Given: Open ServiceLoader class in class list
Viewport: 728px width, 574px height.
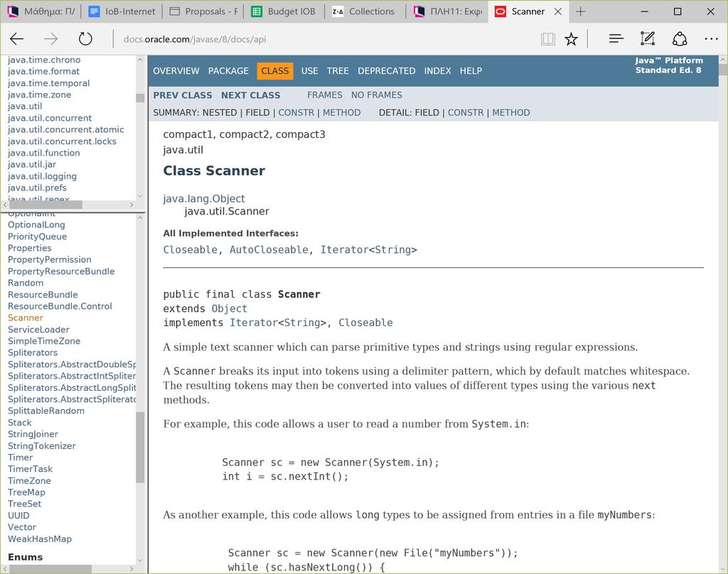Looking at the screenshot, I should (38, 330).
